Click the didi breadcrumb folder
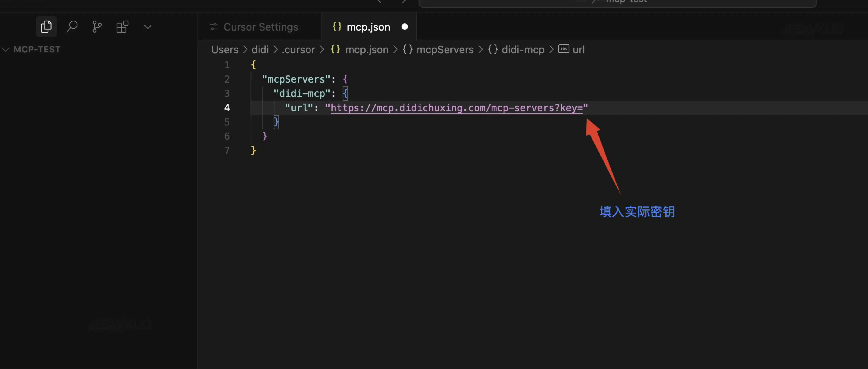The image size is (868, 369). 260,50
